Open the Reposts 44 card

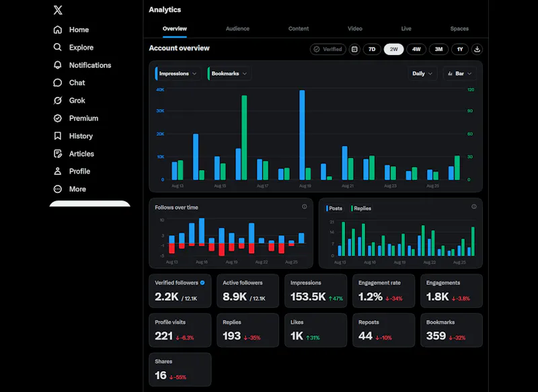click(x=383, y=330)
